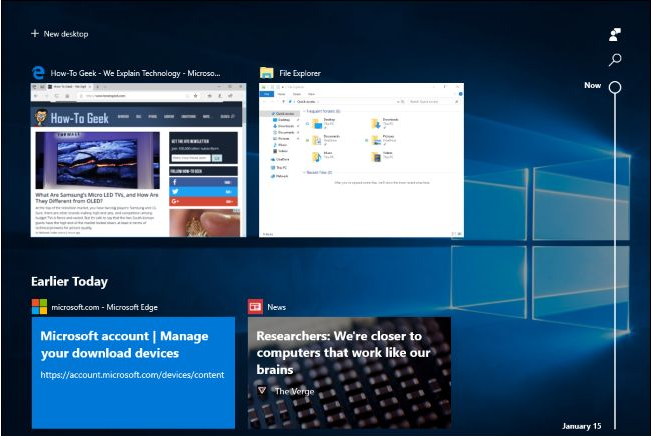Click the Earlier Today heading
Screen dimensions: 652x436
[x=69, y=281]
